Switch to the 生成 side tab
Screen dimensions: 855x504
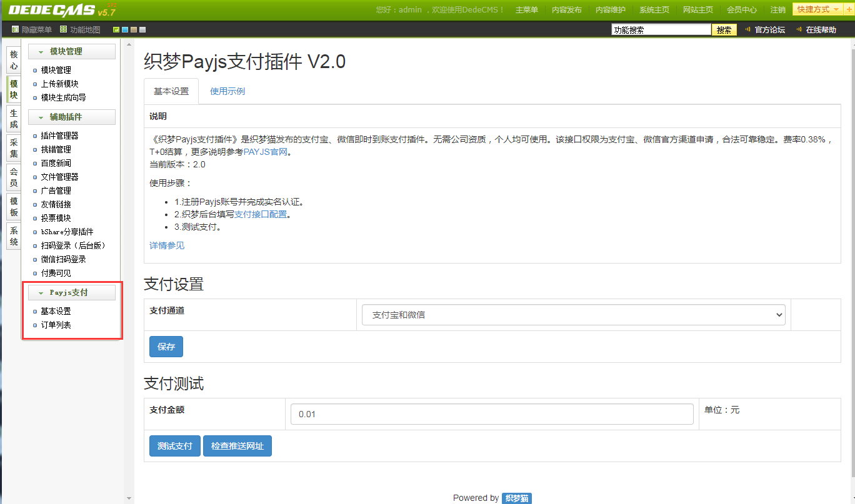coord(14,119)
